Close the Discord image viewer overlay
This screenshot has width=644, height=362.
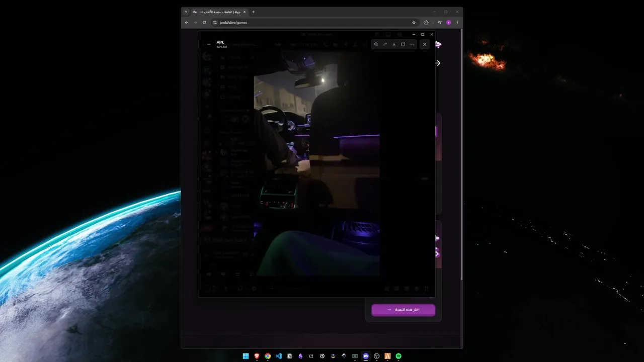[x=425, y=44]
